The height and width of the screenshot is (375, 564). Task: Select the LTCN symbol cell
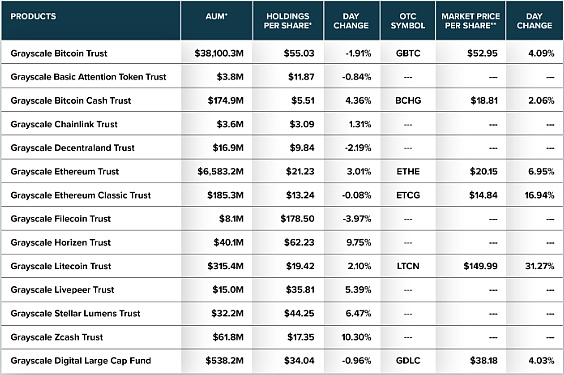click(x=408, y=266)
